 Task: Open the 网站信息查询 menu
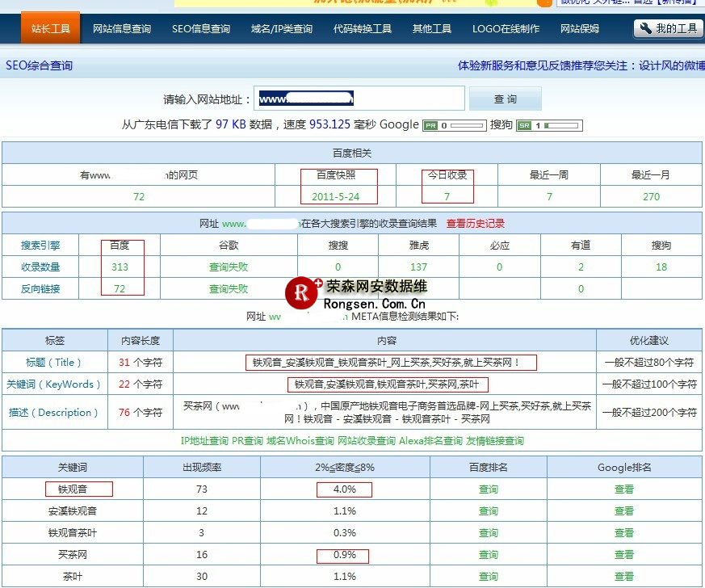click(x=121, y=29)
